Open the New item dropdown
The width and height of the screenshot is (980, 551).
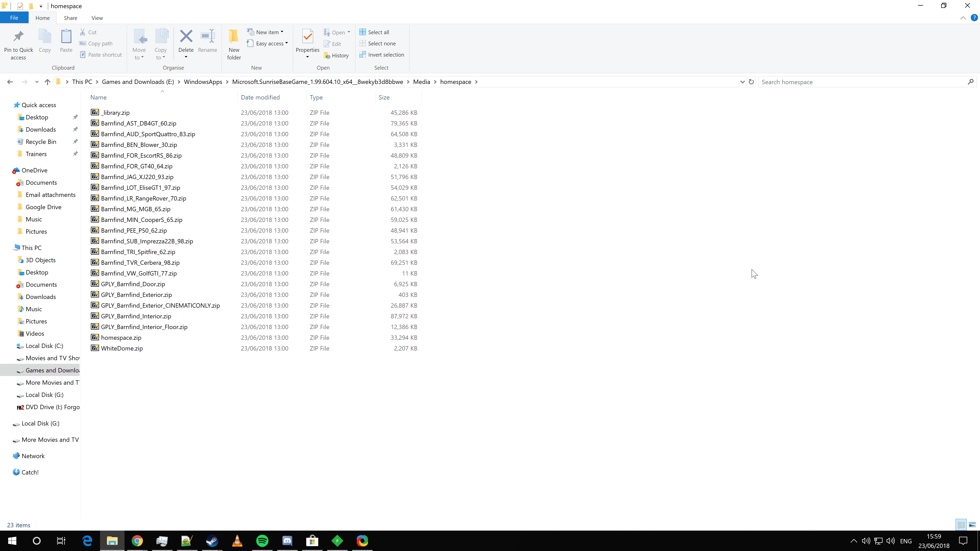tap(265, 32)
